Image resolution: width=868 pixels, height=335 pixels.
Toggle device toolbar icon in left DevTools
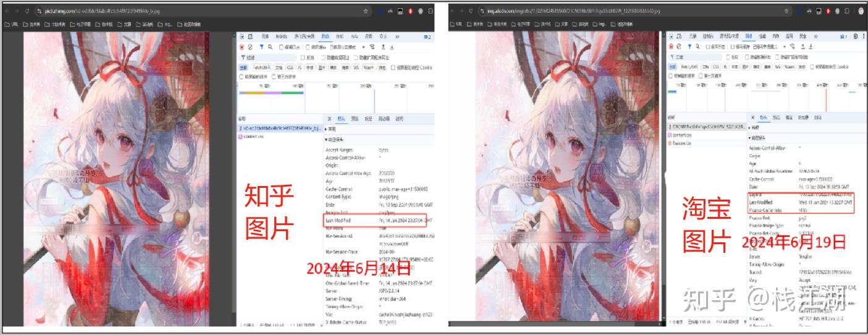(x=250, y=37)
